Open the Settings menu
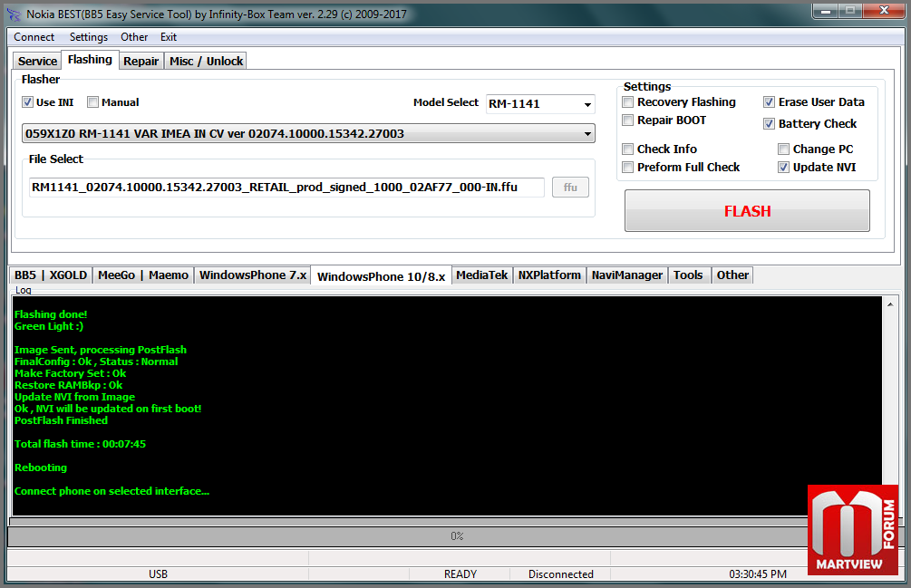The height and width of the screenshot is (588, 911). 88,37
